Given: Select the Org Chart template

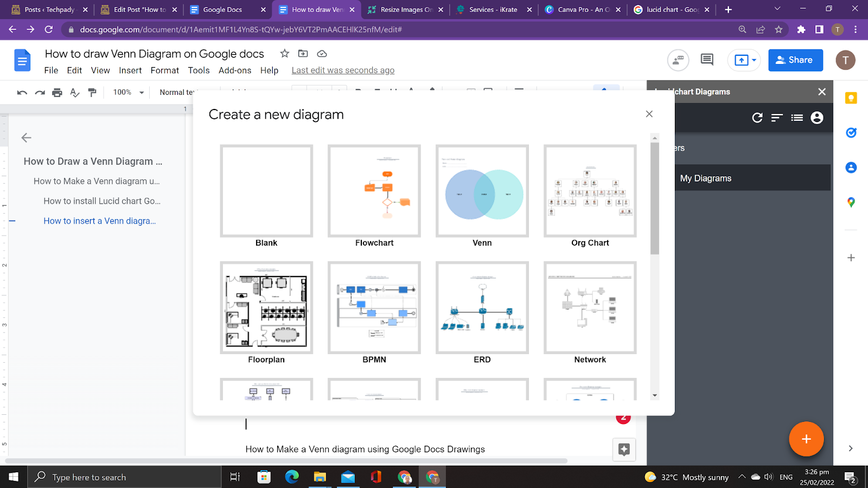Looking at the screenshot, I should click(x=590, y=191).
